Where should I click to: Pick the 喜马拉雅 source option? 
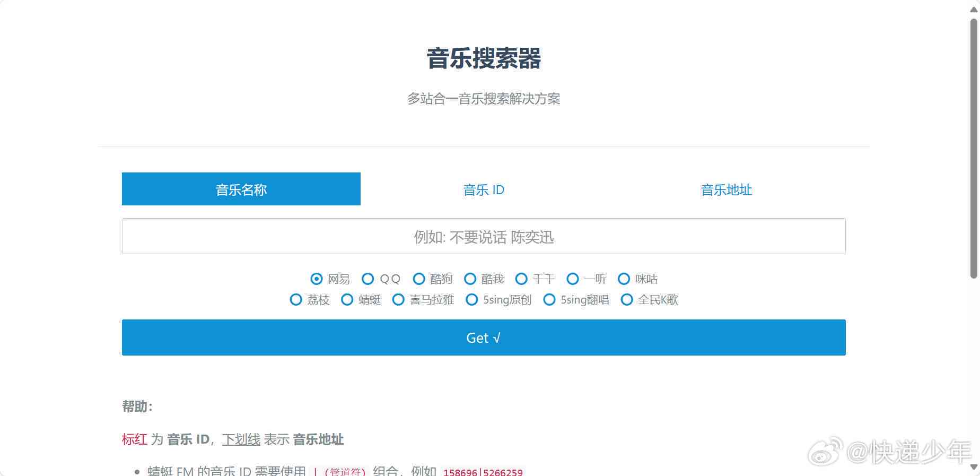coord(398,300)
